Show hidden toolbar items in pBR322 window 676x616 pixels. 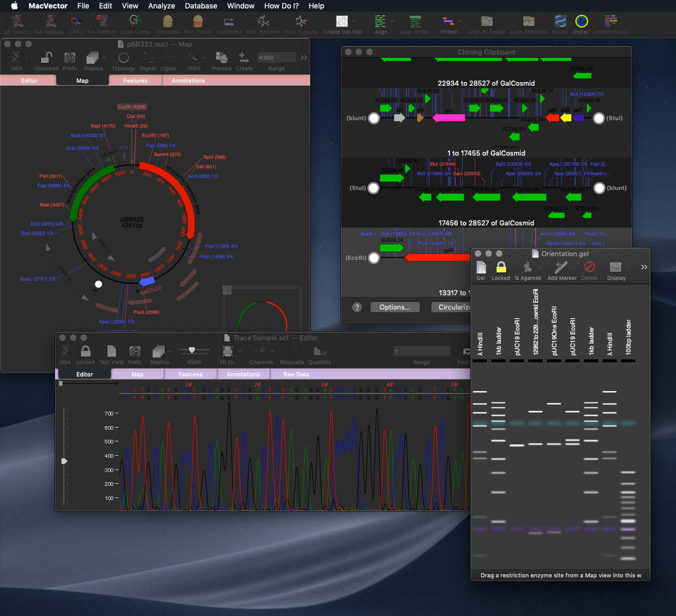(304, 57)
